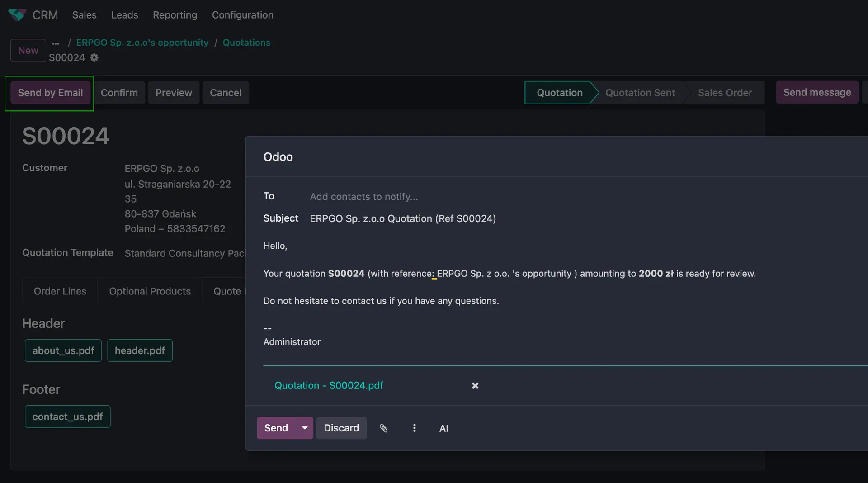Select the Order Lines tab
Screen dimensions: 868x483
coord(60,291)
